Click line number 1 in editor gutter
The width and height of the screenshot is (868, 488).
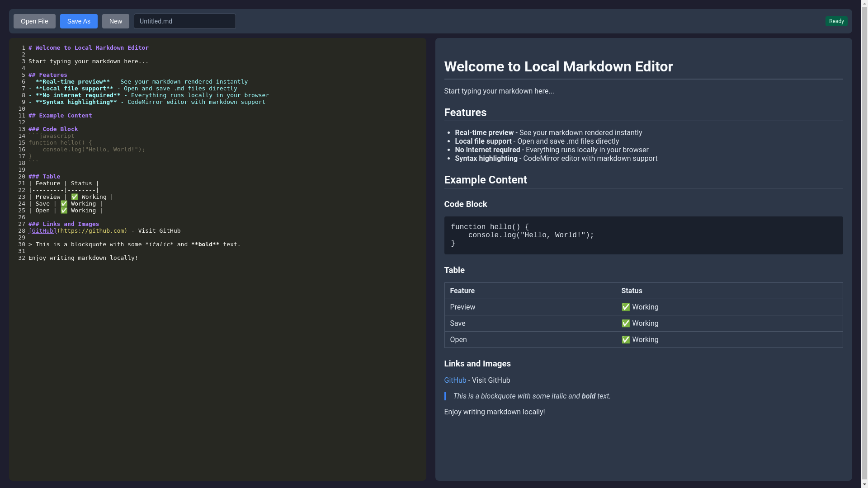pyautogui.click(x=24, y=48)
